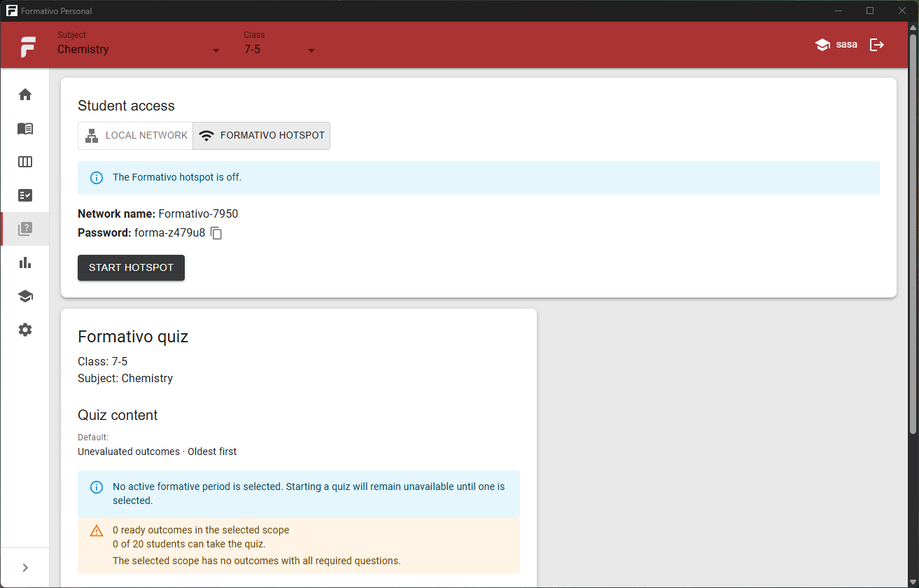Open the Subject dropdown showing Chemistry
The height and width of the screenshot is (588, 919).
pos(139,43)
